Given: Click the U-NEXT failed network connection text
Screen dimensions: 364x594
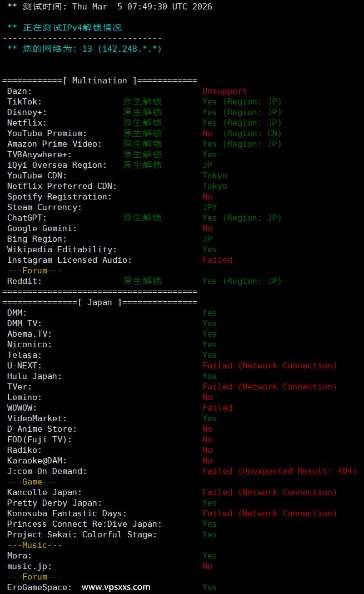Looking at the screenshot, I should 270,366.
